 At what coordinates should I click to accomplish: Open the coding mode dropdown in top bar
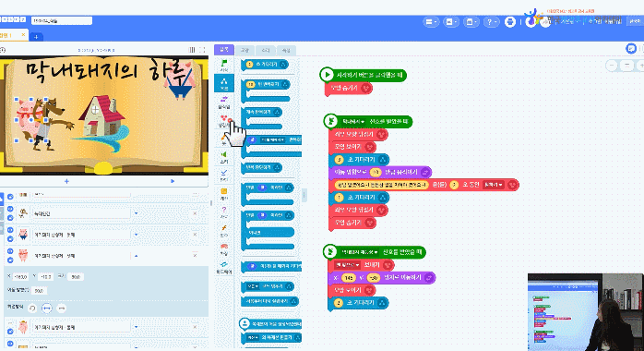tap(431, 22)
